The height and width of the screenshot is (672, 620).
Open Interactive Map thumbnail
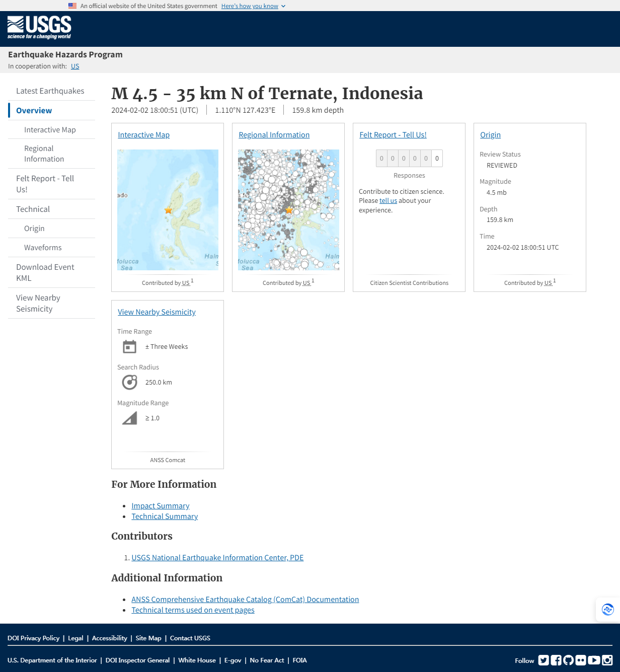[168, 210]
